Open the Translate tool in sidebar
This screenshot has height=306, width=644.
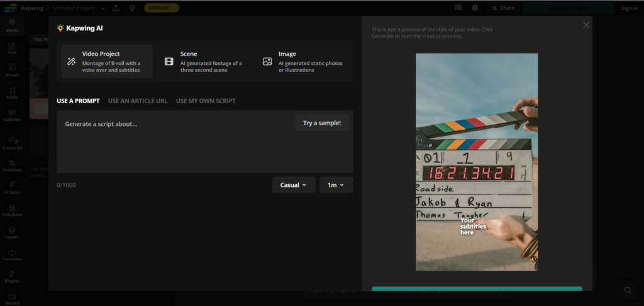click(x=12, y=166)
